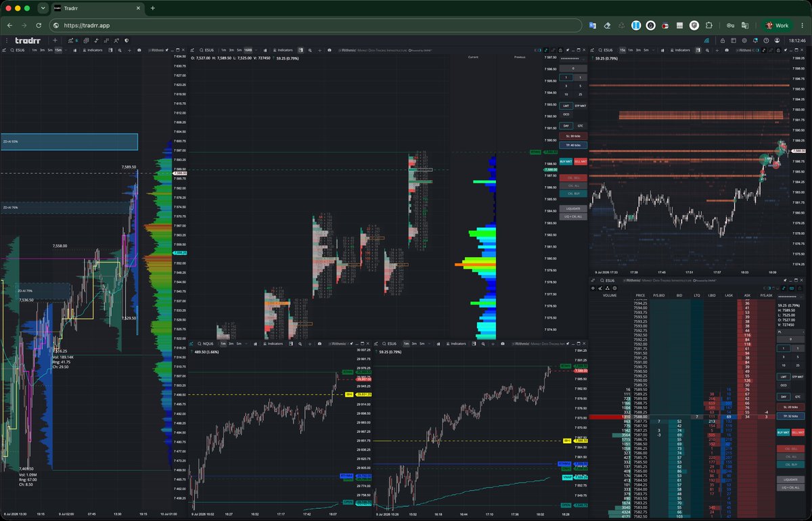The height and width of the screenshot is (521, 812).
Task: Open notifications bell in top bar
Action: pos(755,41)
